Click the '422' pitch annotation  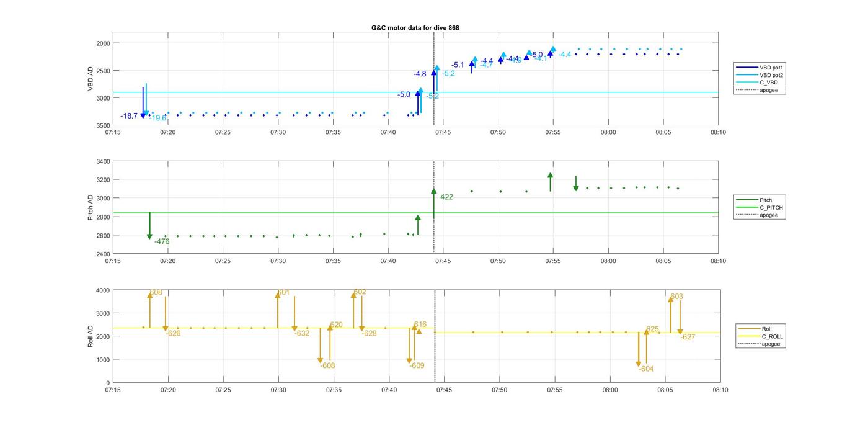tap(446, 197)
